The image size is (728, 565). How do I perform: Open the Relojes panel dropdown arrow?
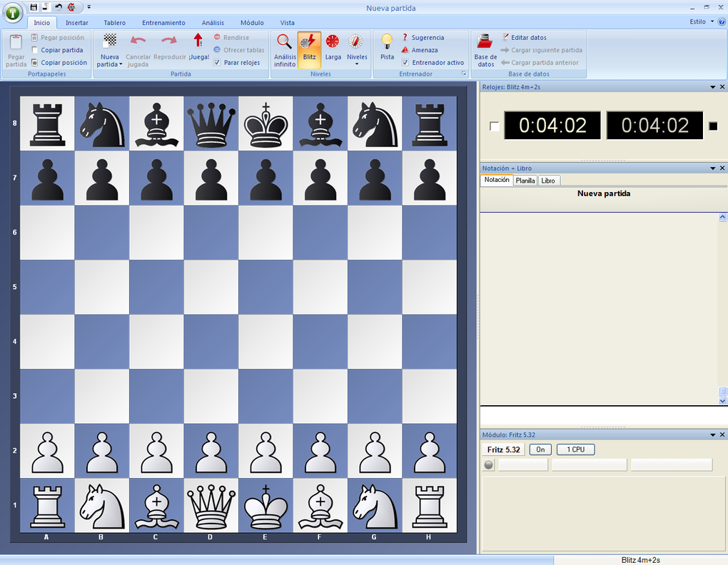[x=713, y=87]
